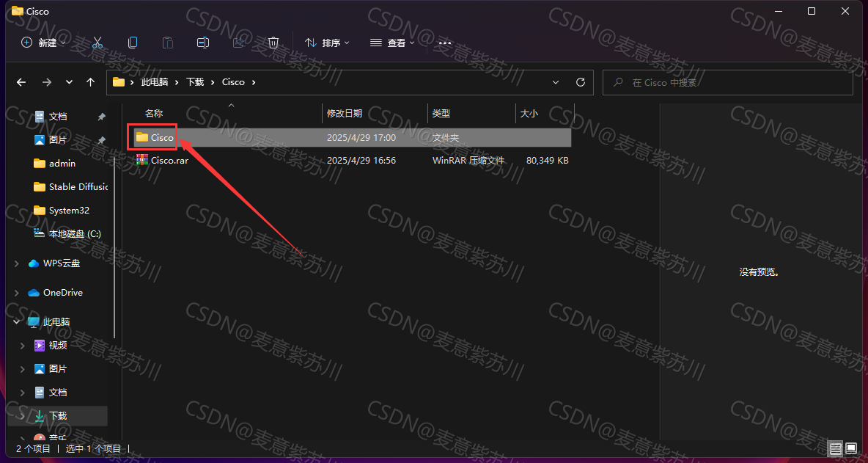
Task: Unpin the 图片 quick access pin
Action: tap(101, 140)
